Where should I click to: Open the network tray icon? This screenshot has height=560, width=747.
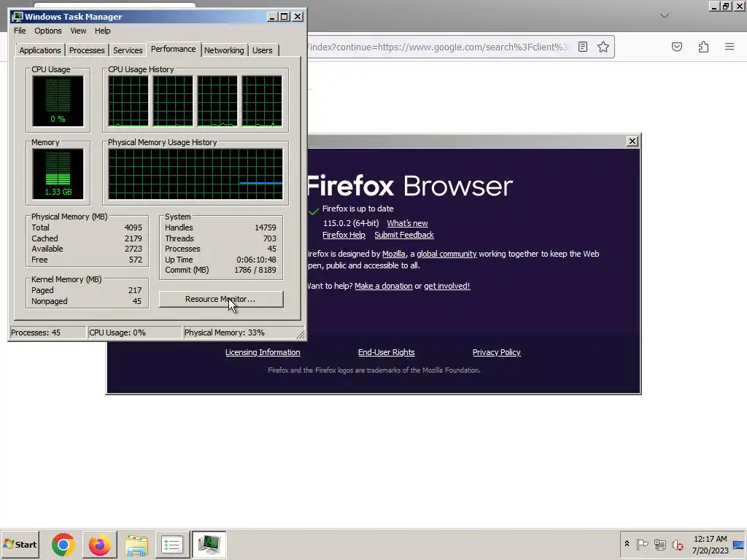[659, 544]
